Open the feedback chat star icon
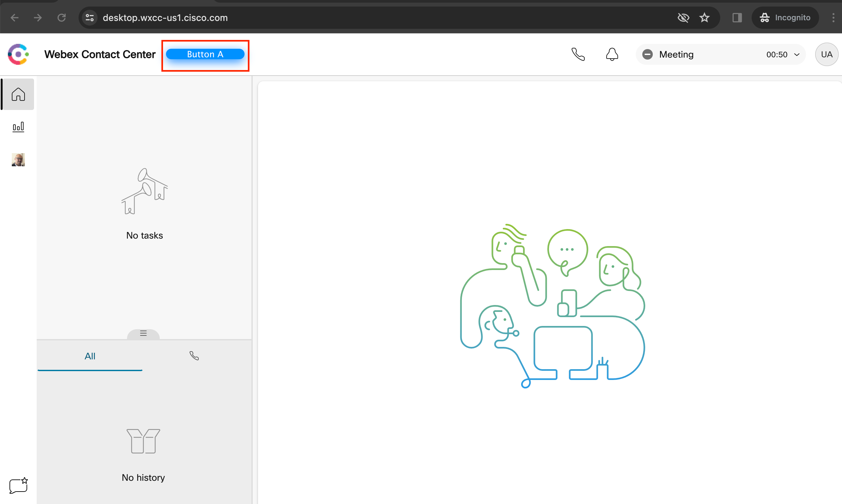This screenshot has width=842, height=504. pyautogui.click(x=18, y=485)
